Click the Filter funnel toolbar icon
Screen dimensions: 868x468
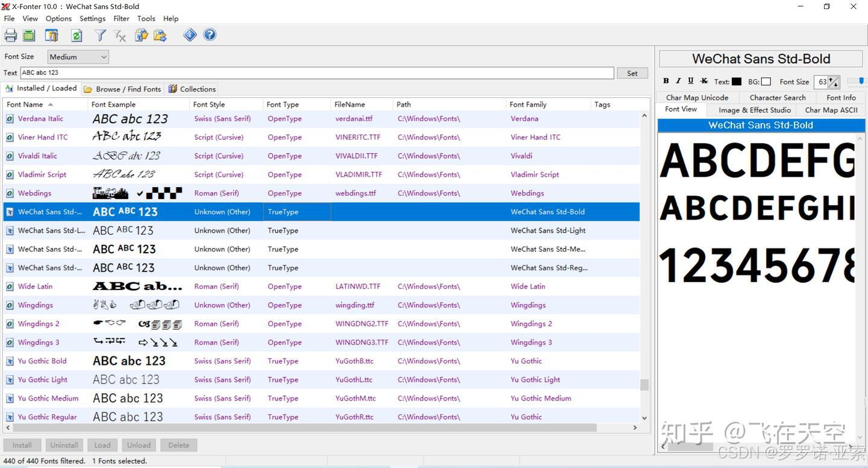[100, 36]
